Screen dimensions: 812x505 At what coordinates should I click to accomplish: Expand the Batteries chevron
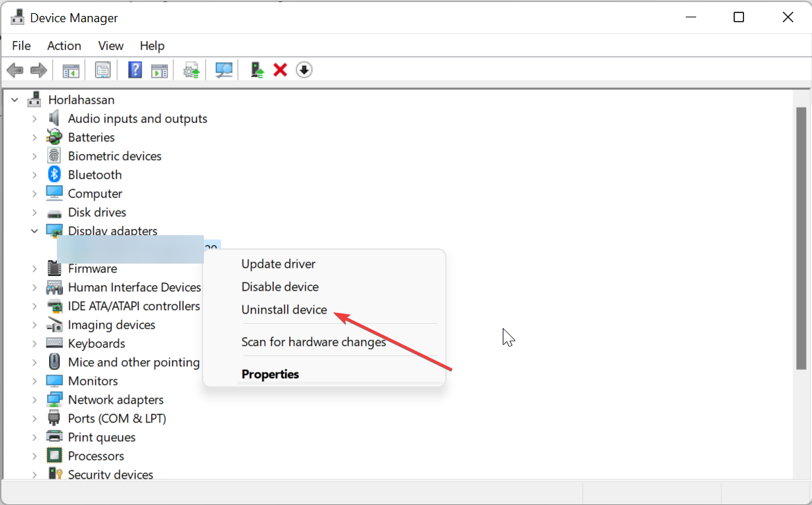pyautogui.click(x=34, y=137)
